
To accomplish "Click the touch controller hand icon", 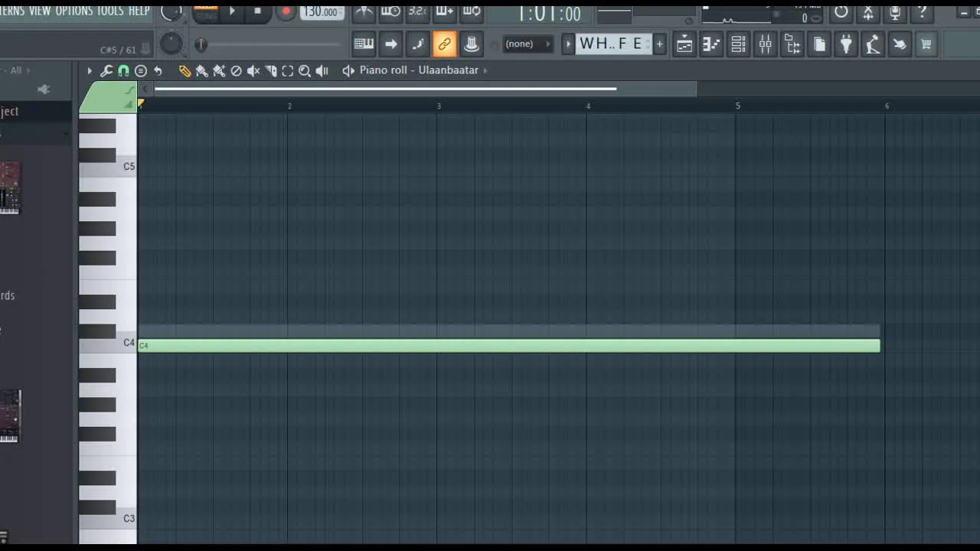I will click(900, 44).
